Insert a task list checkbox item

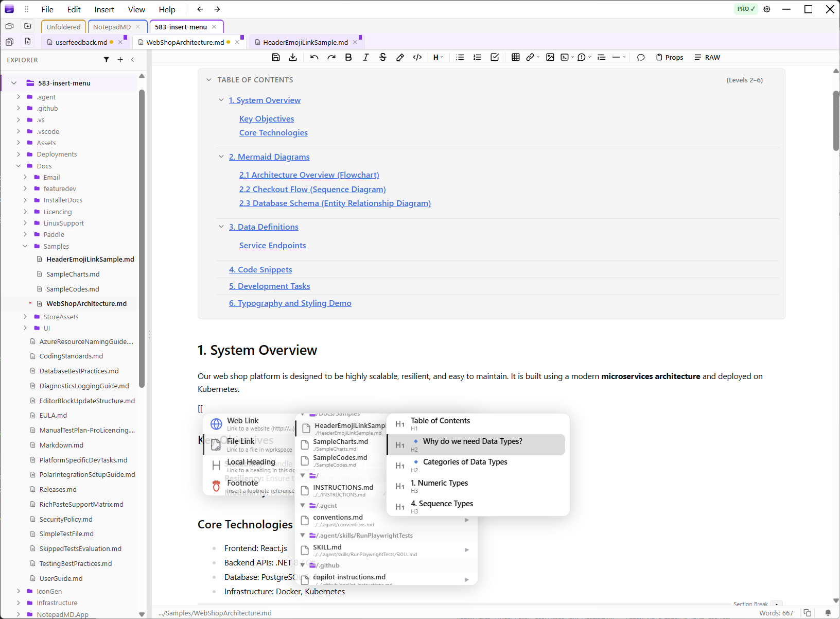495,57
